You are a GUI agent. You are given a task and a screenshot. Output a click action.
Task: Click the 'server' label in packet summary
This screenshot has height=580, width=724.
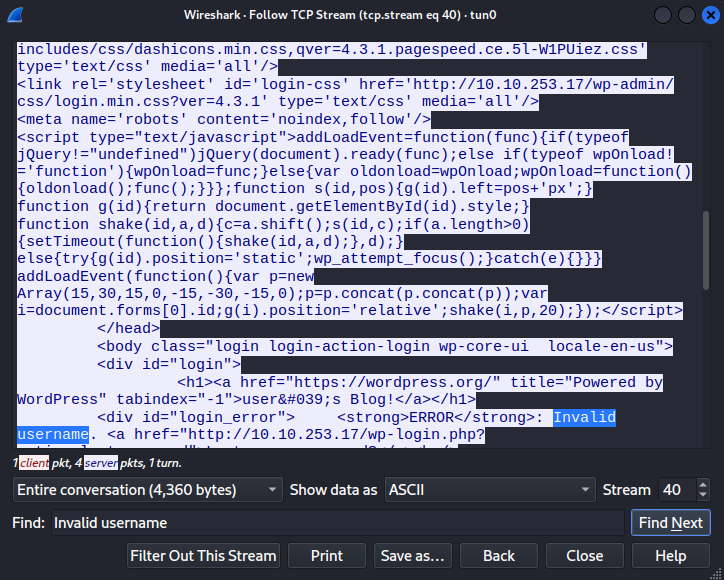pyautogui.click(x=101, y=463)
